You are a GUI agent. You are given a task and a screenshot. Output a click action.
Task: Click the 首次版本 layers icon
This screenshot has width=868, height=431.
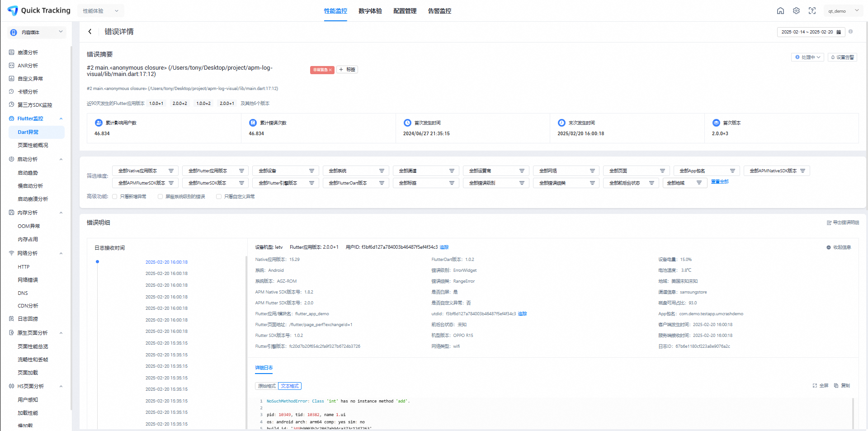[716, 123]
